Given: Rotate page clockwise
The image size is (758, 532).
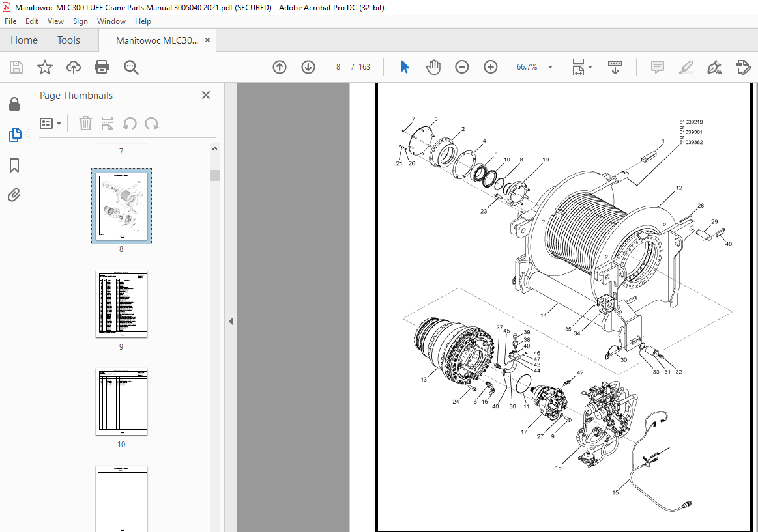Looking at the screenshot, I should pyautogui.click(x=151, y=123).
